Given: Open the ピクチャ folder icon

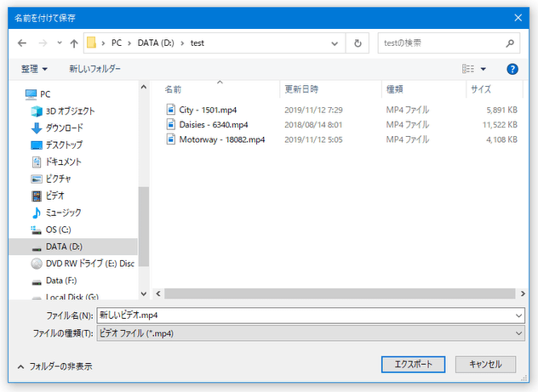Looking at the screenshot, I should pos(37,179).
